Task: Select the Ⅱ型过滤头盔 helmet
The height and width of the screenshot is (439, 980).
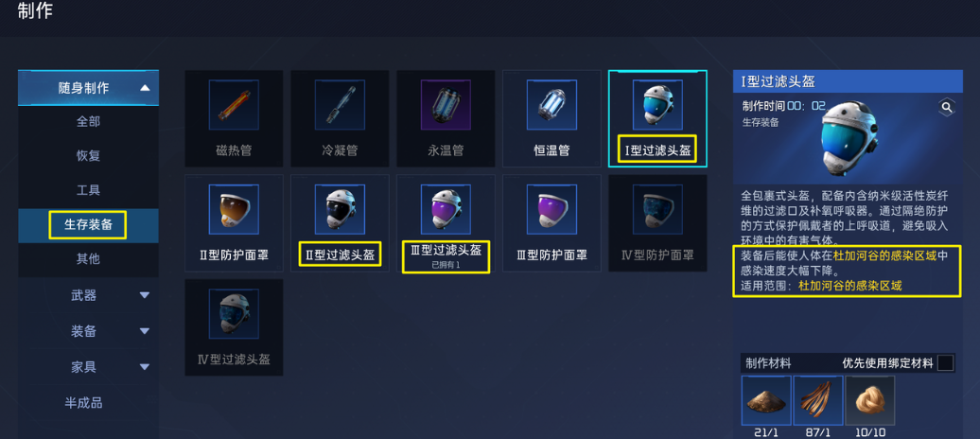Action: coord(340,222)
